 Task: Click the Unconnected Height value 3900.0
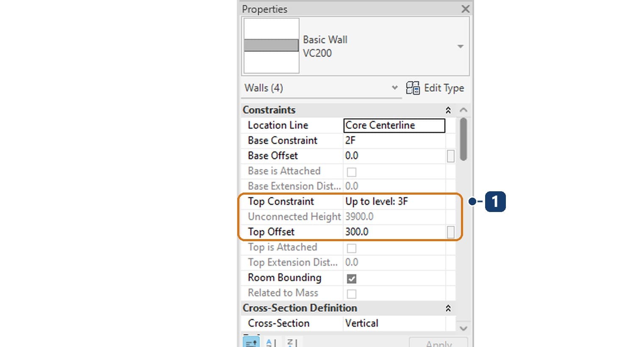coord(394,217)
